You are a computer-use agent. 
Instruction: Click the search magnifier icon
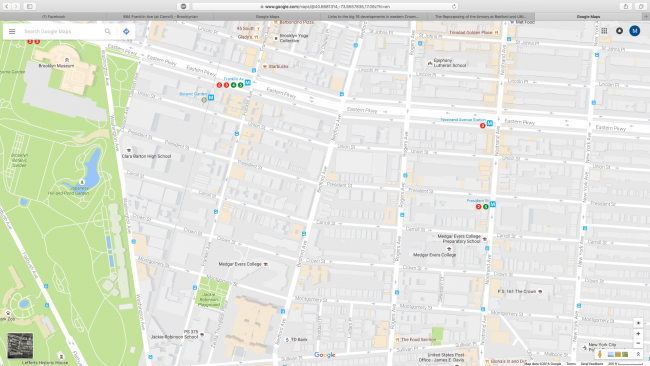coord(108,32)
